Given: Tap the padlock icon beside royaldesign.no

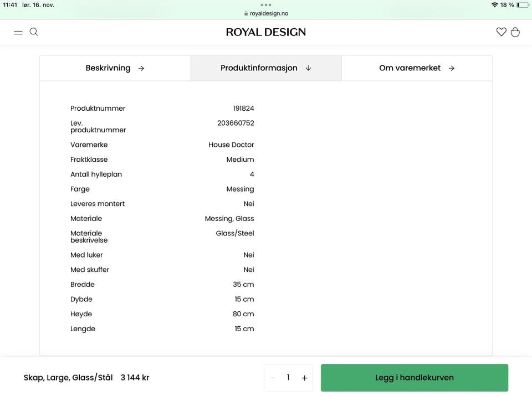Looking at the screenshot, I should pos(246,13).
